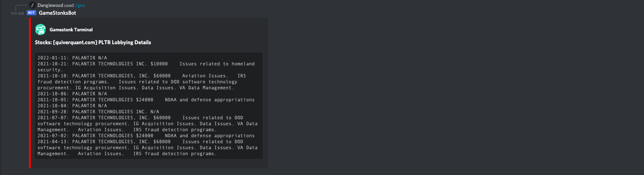Open the GameStonksBot user profile name
This screenshot has height=175, width=644.
point(57,13)
